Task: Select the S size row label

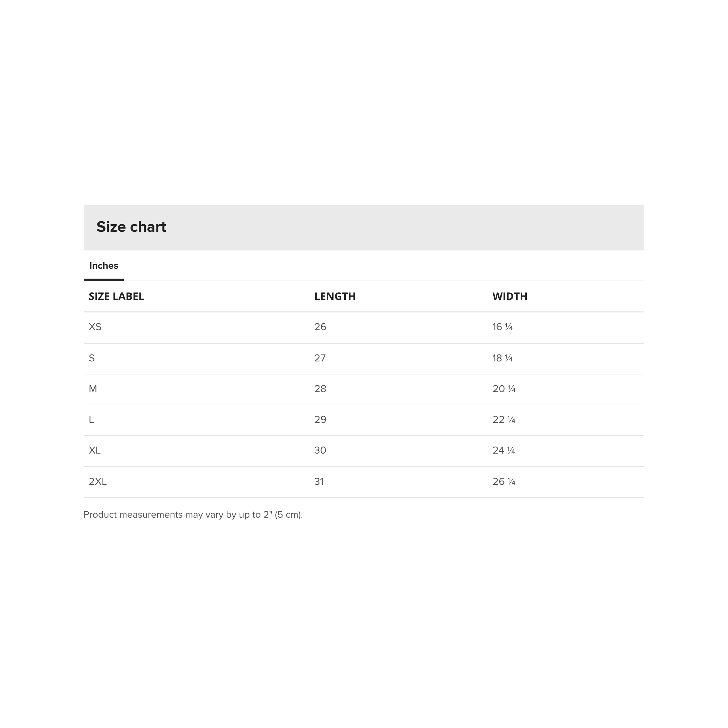Action: pos(92,358)
